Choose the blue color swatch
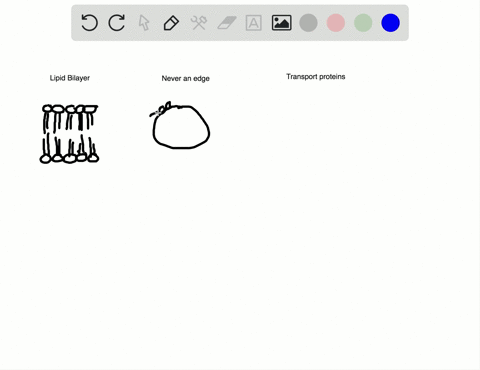 (390, 23)
